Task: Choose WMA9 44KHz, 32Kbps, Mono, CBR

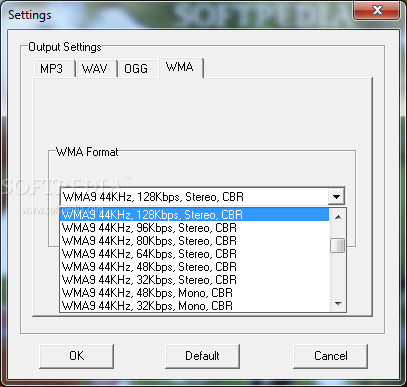Action: click(x=195, y=305)
